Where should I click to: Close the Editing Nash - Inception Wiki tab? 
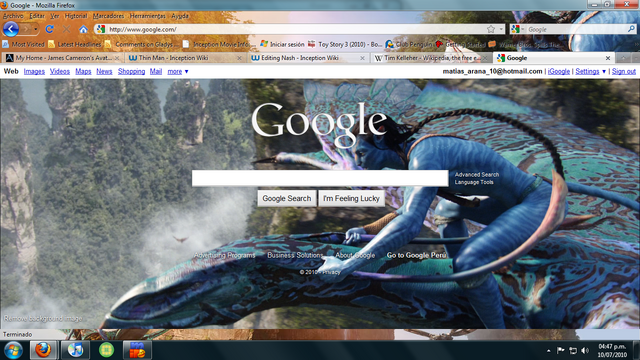coord(362,58)
